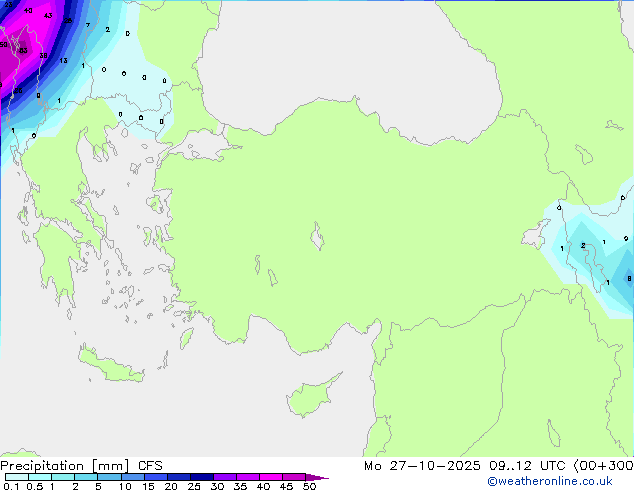Click the 30–35 mm purple legend swatch
This screenshot has height=490, width=634.
(x=225, y=477)
